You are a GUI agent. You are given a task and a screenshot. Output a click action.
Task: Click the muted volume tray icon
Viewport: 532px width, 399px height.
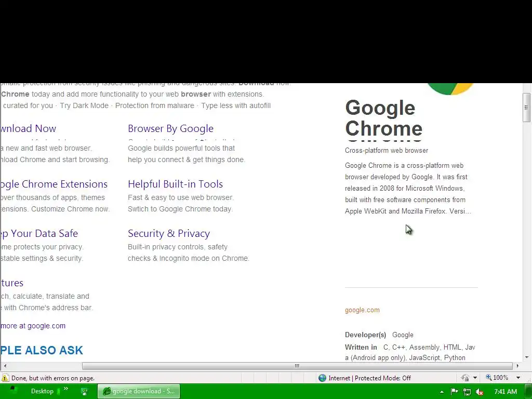480,392
